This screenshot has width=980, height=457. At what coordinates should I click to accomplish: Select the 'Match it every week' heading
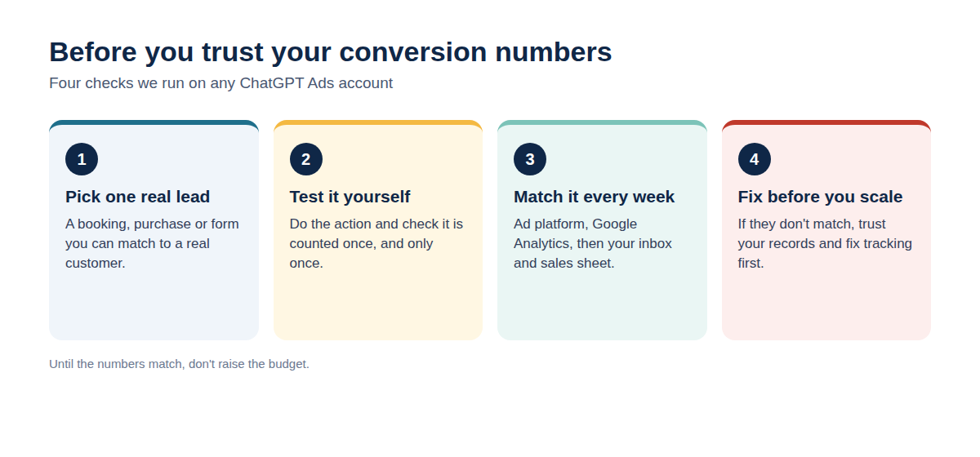(595, 197)
